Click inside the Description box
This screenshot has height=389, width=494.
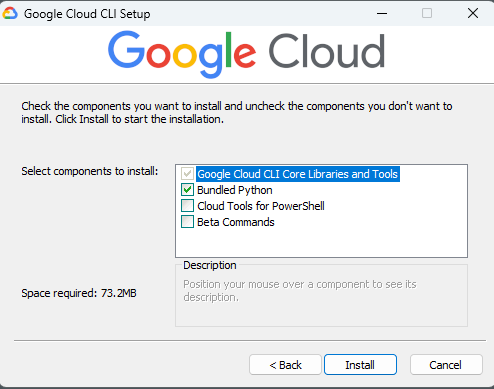(321, 295)
